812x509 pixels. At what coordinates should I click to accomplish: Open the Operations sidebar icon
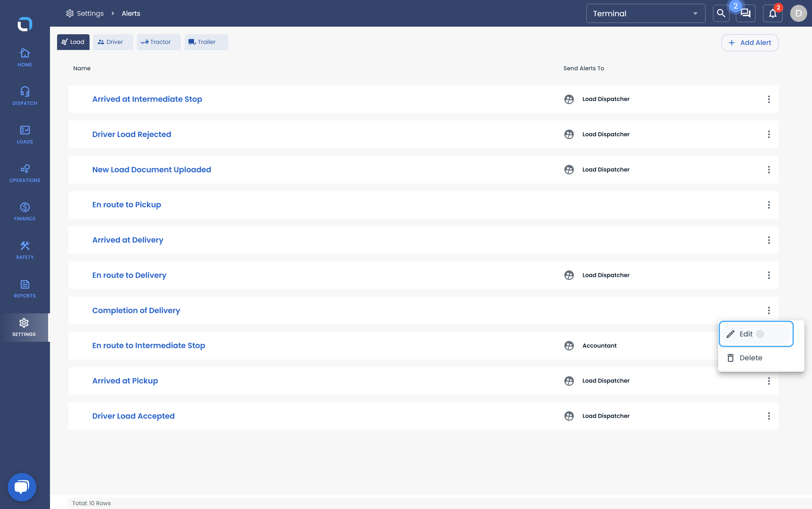click(x=25, y=168)
